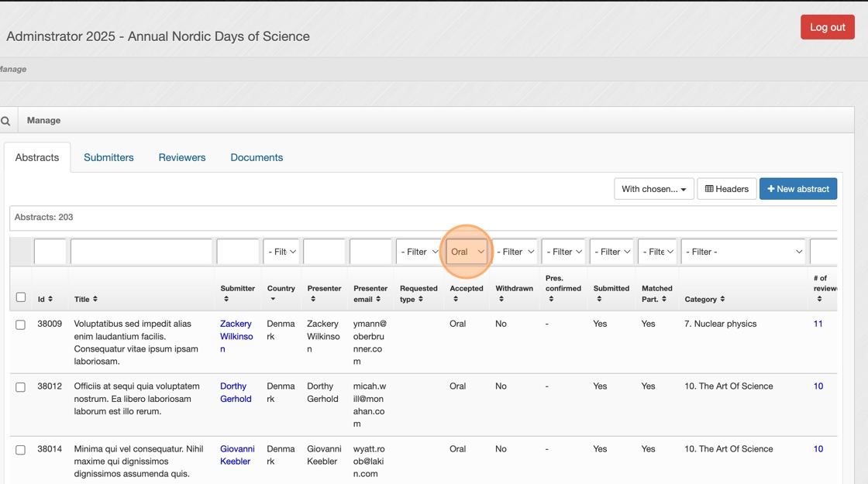Tick the select-all checkbox in header

pyautogui.click(x=21, y=297)
